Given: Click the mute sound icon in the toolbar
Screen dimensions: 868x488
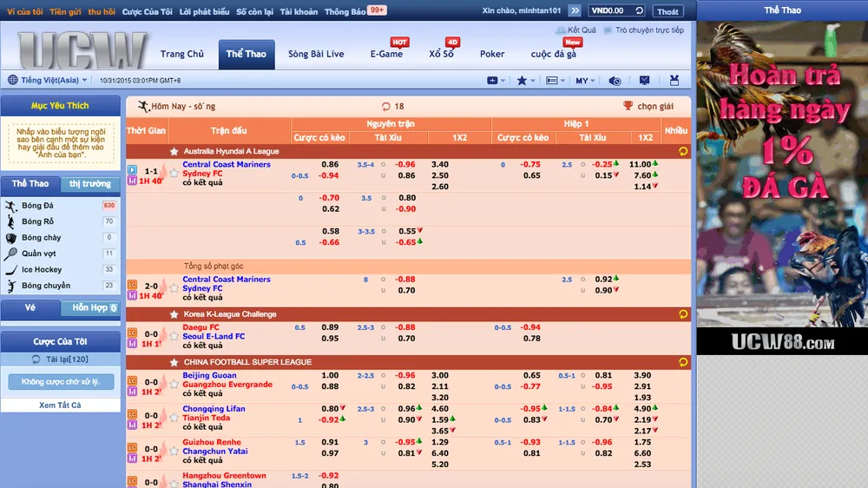Looking at the screenshot, I should pyautogui.click(x=615, y=81).
